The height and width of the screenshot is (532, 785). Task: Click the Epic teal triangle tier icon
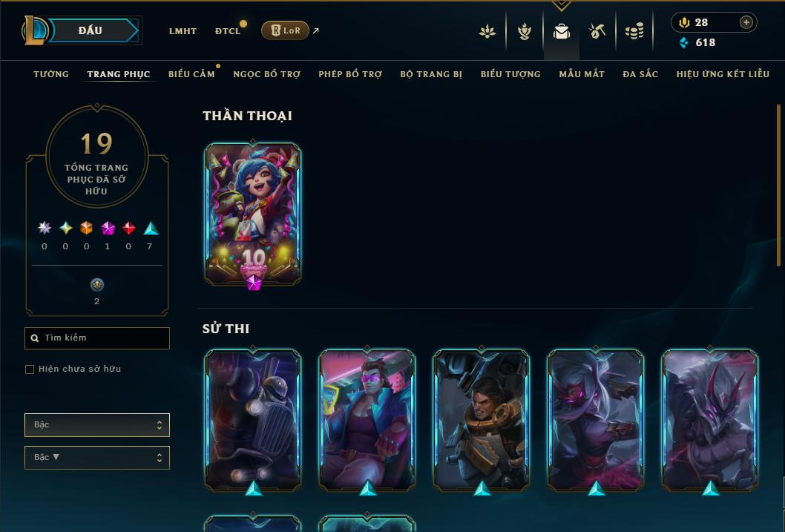point(151,229)
